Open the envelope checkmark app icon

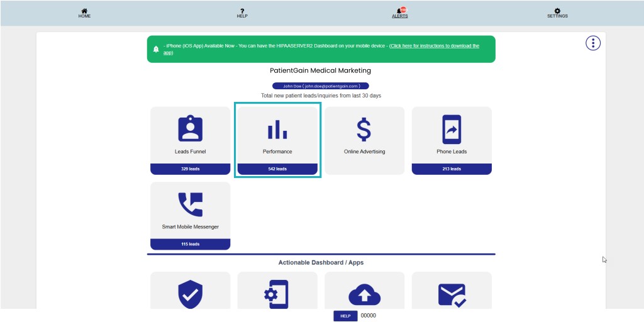[452, 294]
